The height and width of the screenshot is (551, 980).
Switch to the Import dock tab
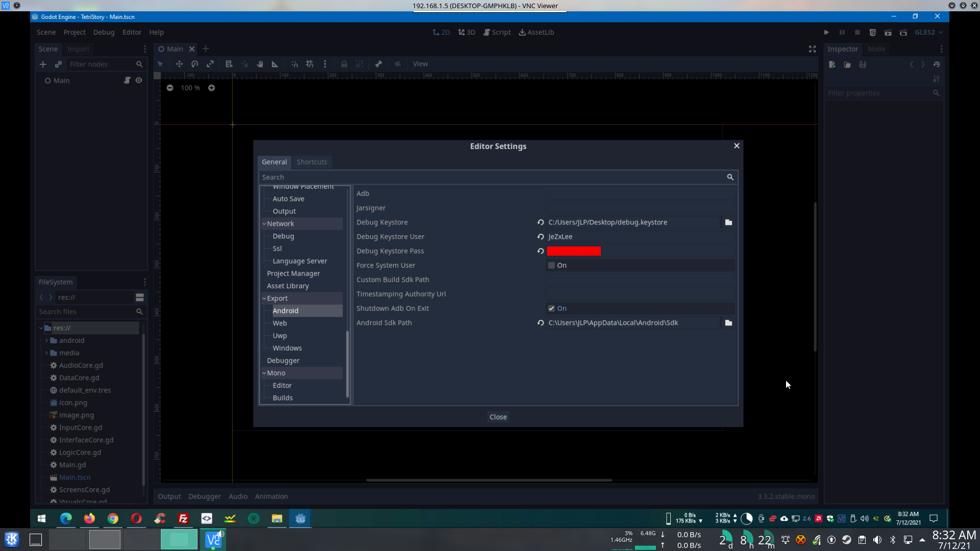pos(78,49)
